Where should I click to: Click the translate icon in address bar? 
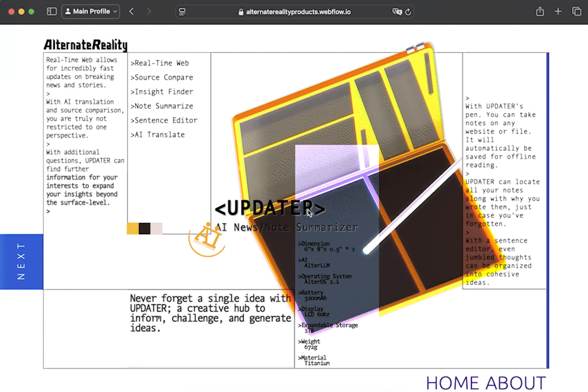point(396,12)
